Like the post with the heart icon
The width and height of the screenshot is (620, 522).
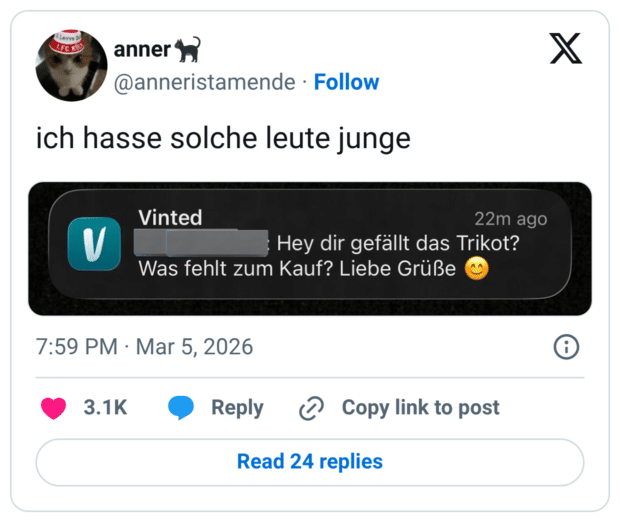[53, 408]
